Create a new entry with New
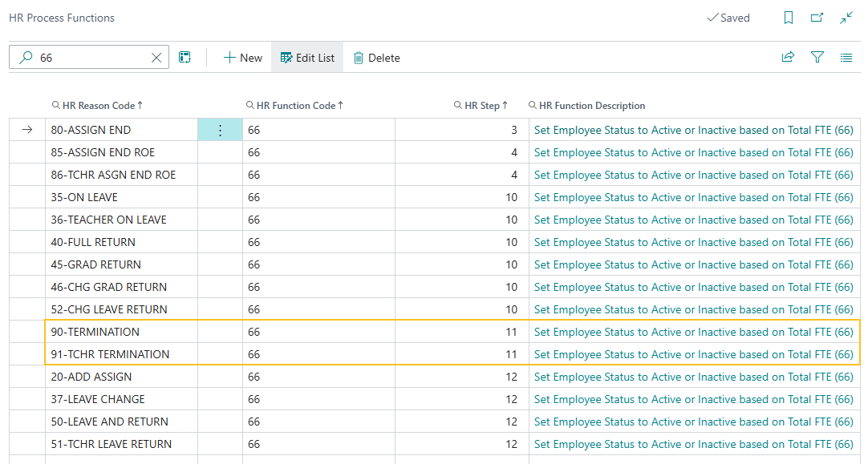Viewport: 868px width, 464px height. point(242,57)
